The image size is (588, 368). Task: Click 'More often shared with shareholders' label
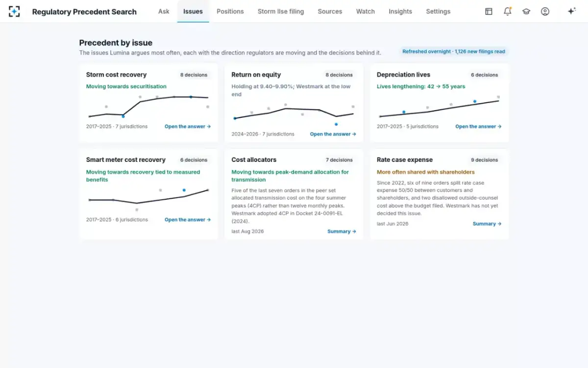pyautogui.click(x=426, y=172)
